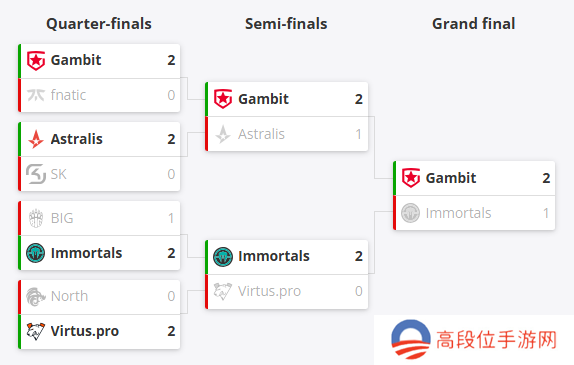Click the Semi-finals column heading
Image resolution: width=574 pixels, height=365 pixels.
pos(286,24)
